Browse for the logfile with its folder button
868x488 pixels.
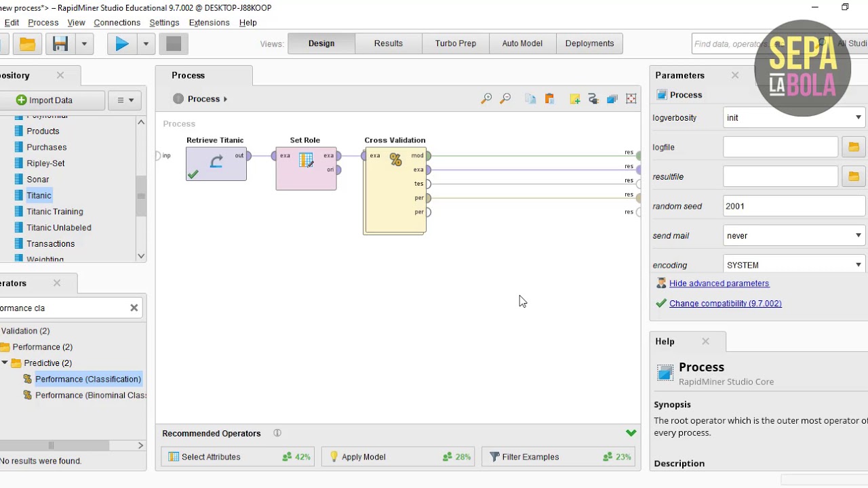pyautogui.click(x=854, y=147)
